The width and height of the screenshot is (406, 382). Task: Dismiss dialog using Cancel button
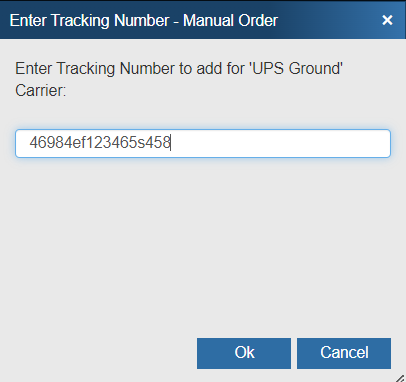click(344, 353)
